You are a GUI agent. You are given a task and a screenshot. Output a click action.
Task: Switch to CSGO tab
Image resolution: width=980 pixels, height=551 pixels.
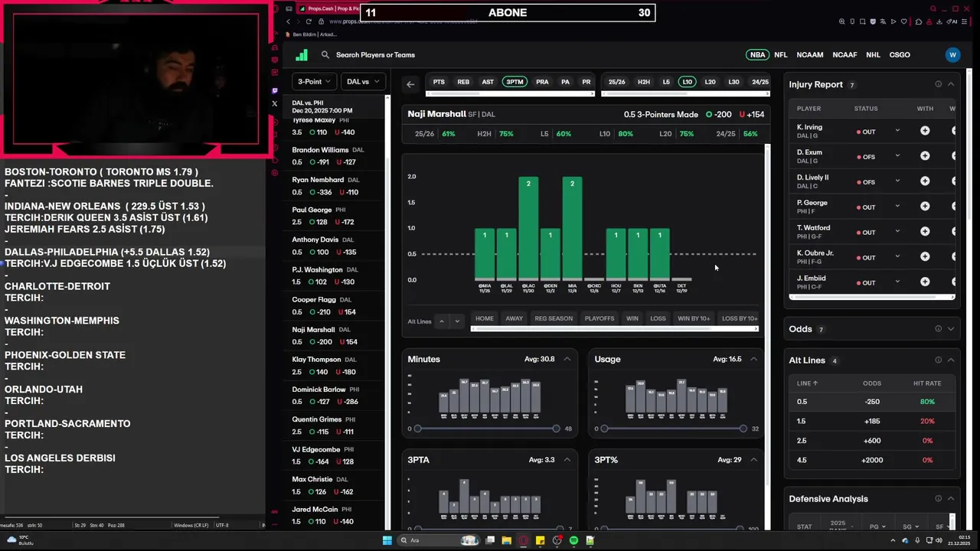coord(900,55)
